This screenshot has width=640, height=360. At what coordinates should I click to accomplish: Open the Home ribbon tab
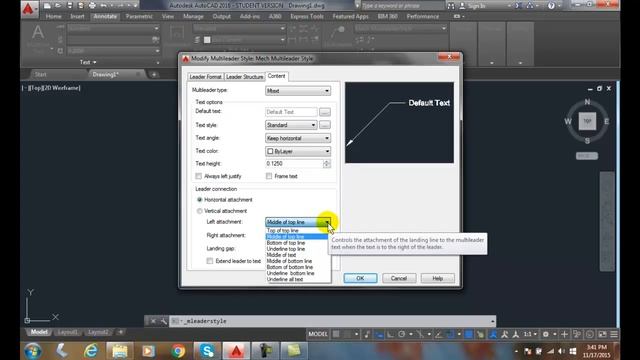[53, 17]
